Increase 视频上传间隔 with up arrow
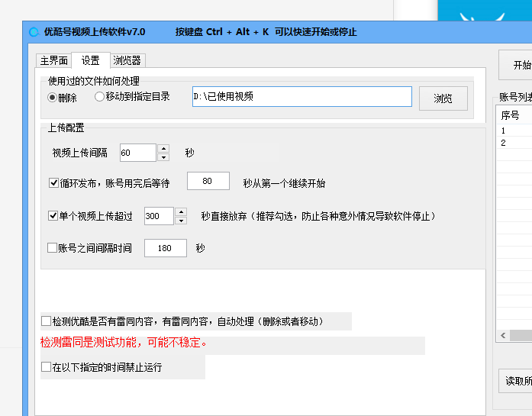Screen dimensions: 532x416 (163, 149)
